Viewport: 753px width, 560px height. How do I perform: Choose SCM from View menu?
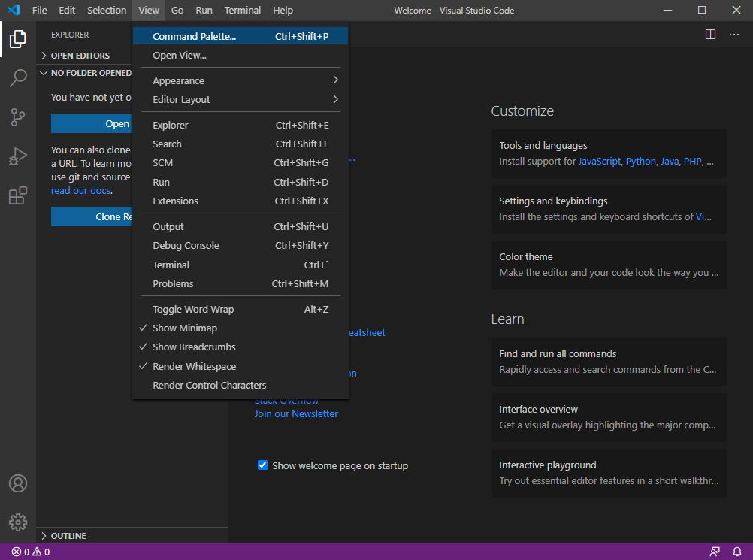[x=240, y=163]
